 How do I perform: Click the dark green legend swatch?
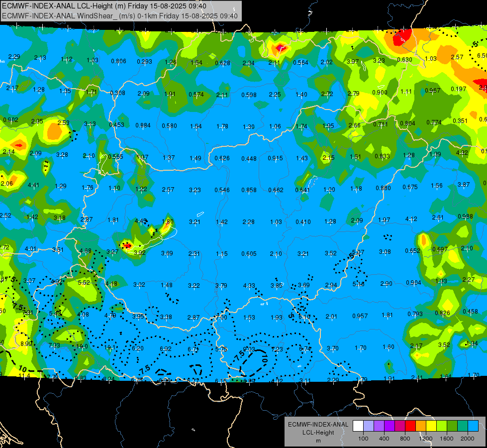tap(452, 426)
